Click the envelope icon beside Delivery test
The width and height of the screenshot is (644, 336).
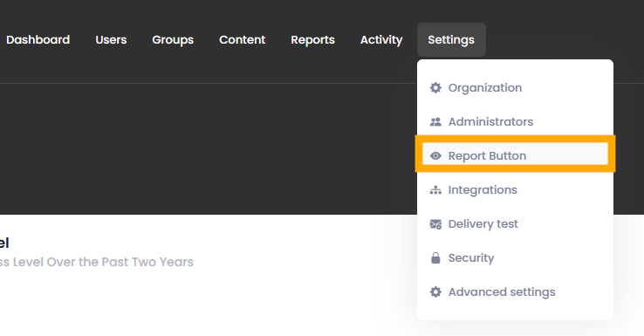(435, 224)
